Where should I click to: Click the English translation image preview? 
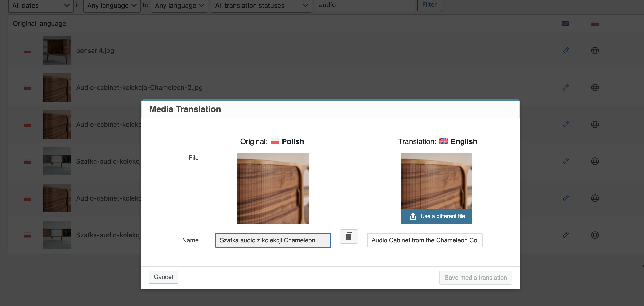(x=436, y=181)
